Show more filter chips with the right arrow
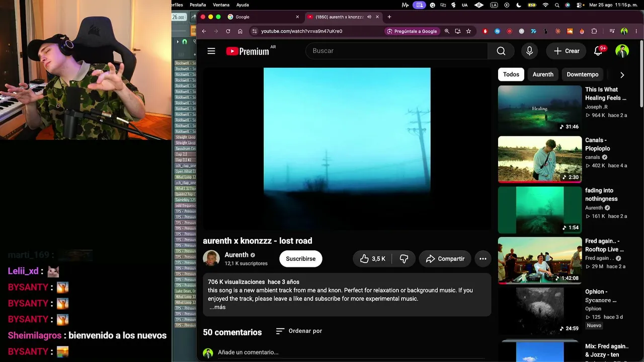This screenshot has width=644, height=362. tap(622, 75)
